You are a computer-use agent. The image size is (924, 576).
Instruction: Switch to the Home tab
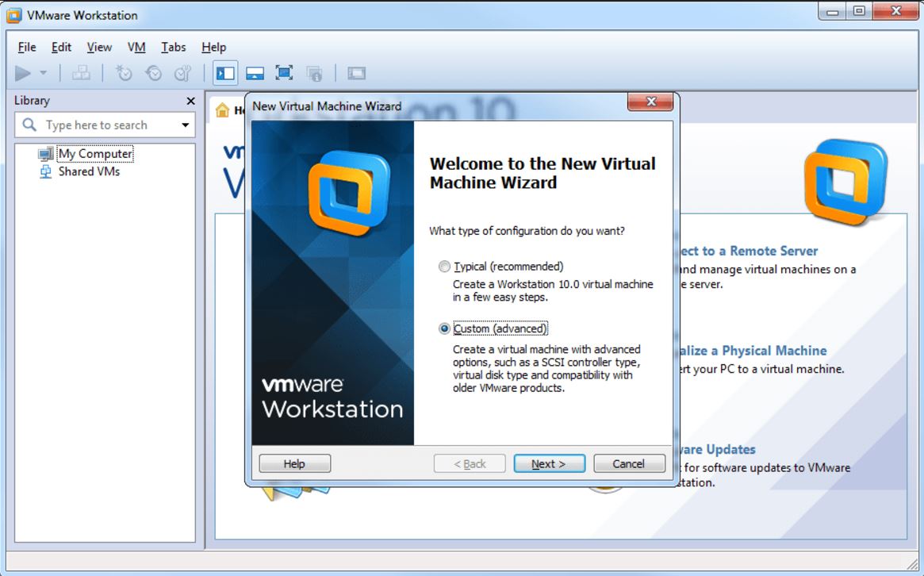pos(223,110)
